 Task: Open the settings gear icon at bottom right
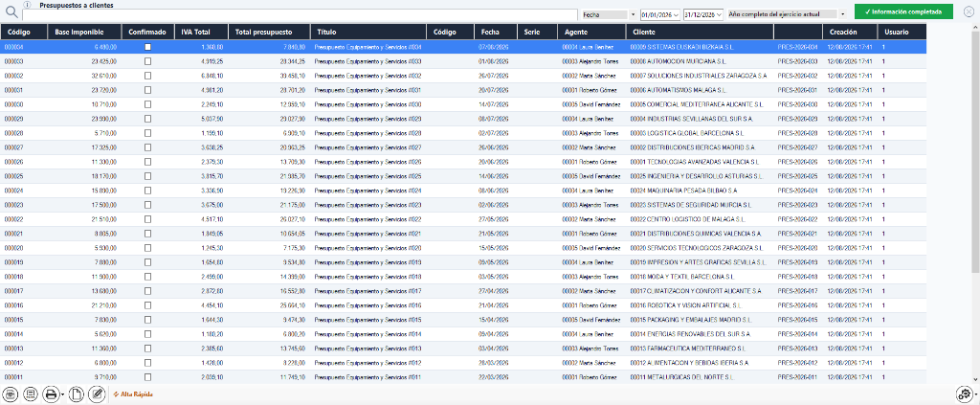965,394
